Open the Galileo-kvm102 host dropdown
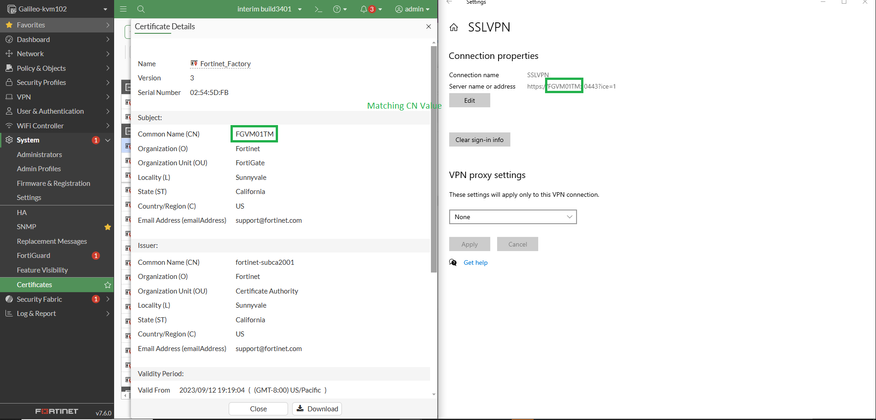 (57, 9)
